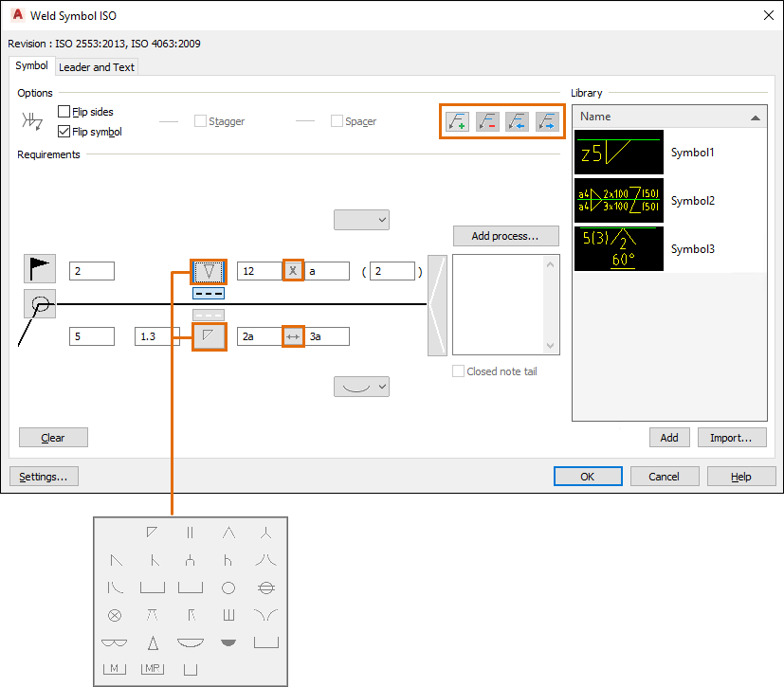
Task: Confirm with the OK button
Action: 588,477
